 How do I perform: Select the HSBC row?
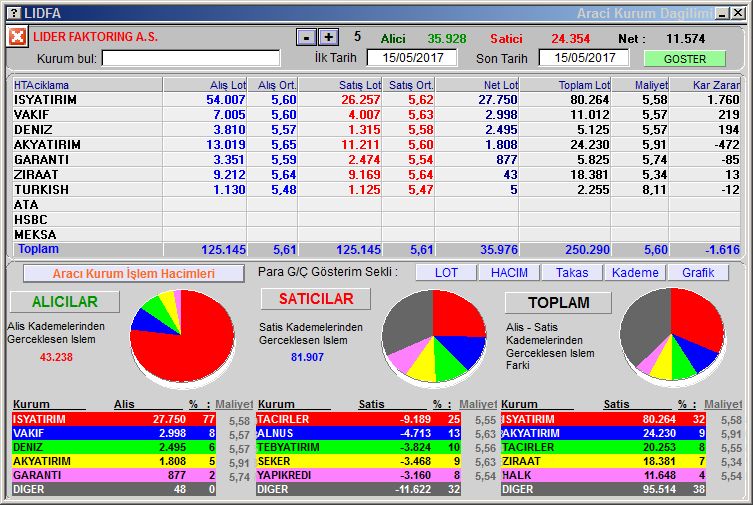(376, 219)
